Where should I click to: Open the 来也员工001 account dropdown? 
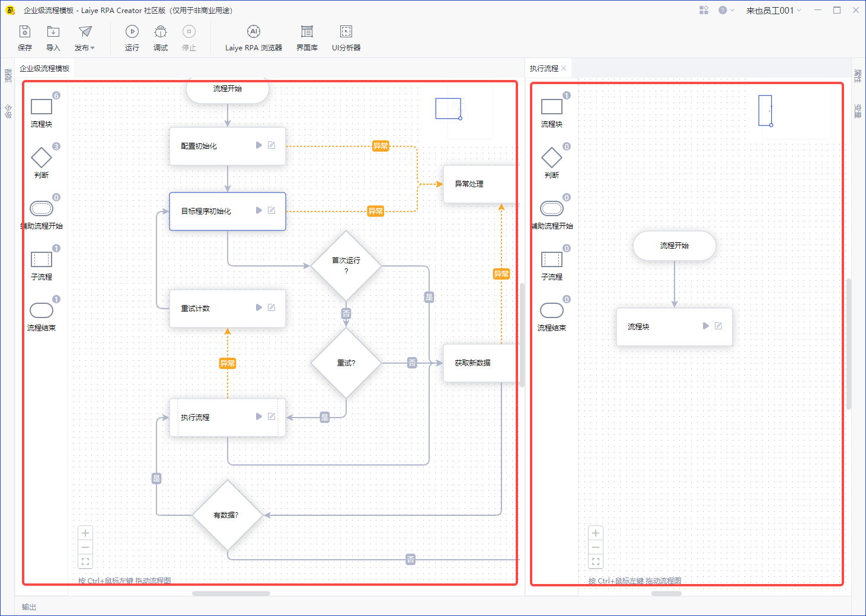click(x=774, y=10)
